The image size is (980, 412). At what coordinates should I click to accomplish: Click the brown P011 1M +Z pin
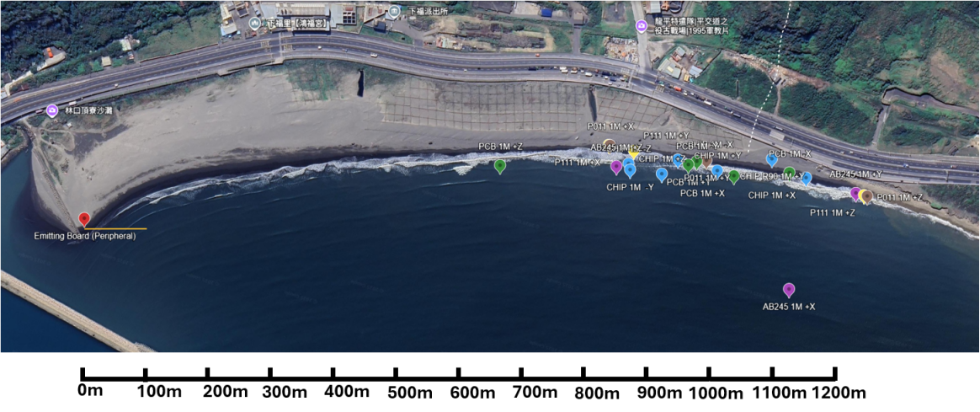866,196
